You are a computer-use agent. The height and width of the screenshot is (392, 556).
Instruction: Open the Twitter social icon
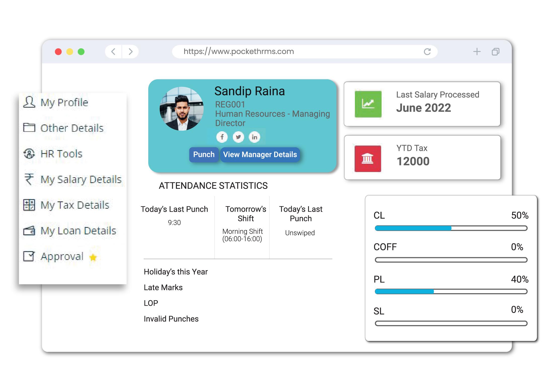(238, 137)
